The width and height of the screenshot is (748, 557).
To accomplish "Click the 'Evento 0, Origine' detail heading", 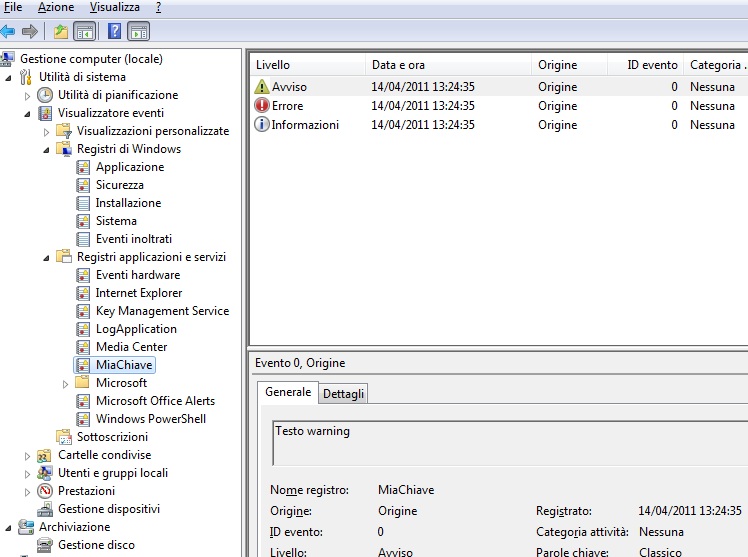I will pyautogui.click(x=300, y=363).
